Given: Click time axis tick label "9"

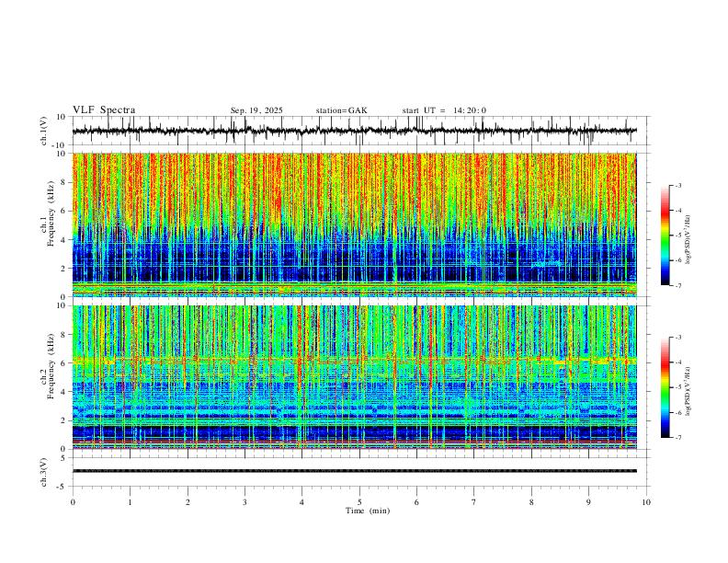Looking at the screenshot, I should click(x=588, y=502).
